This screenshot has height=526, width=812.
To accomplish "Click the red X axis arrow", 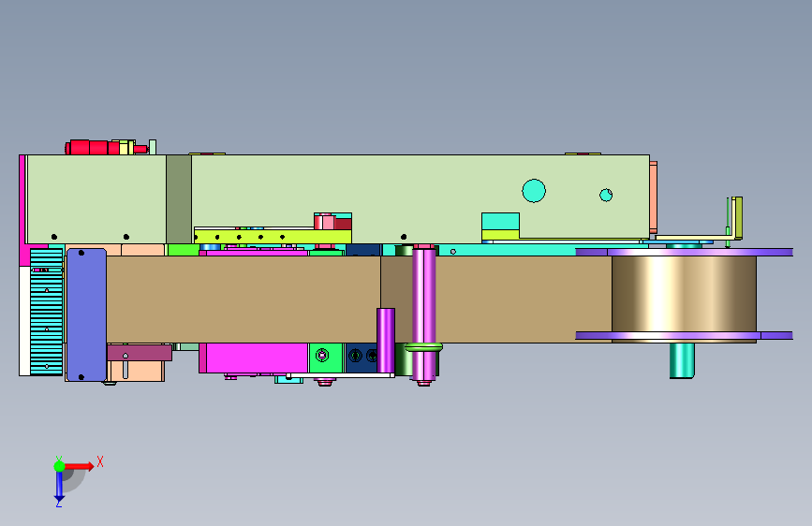I will (80, 466).
